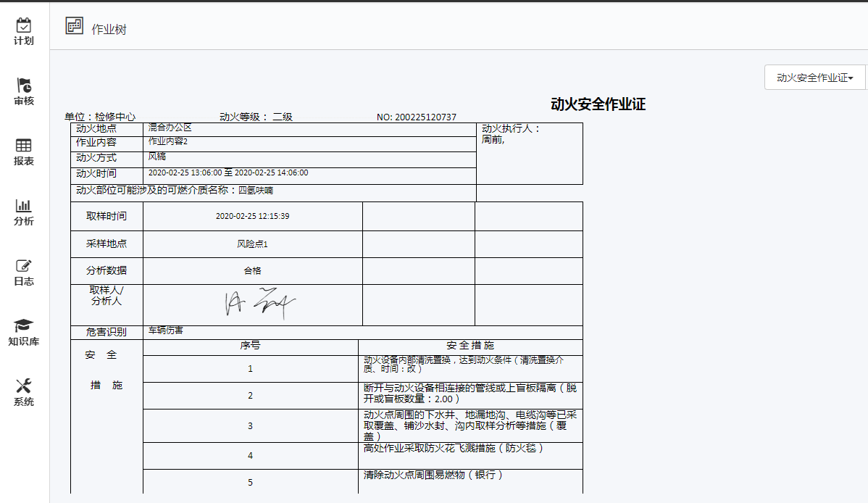Click the sampling time 2020-02-25 12:15:39 cell
Image resolution: width=868 pixels, height=503 pixels.
[x=252, y=216]
